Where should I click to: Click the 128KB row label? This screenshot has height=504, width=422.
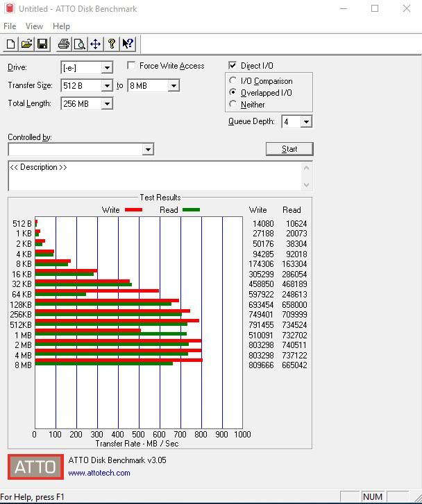tap(21, 304)
